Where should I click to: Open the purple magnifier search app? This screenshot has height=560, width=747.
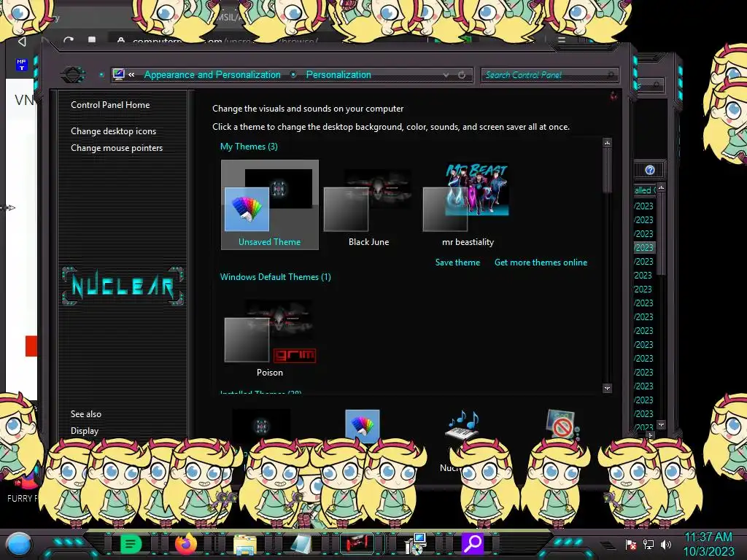tap(473, 543)
